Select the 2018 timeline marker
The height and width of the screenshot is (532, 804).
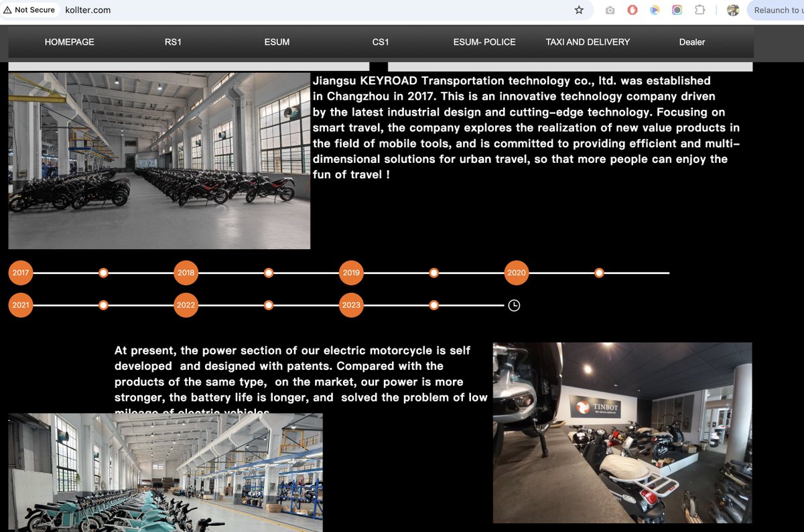point(186,273)
